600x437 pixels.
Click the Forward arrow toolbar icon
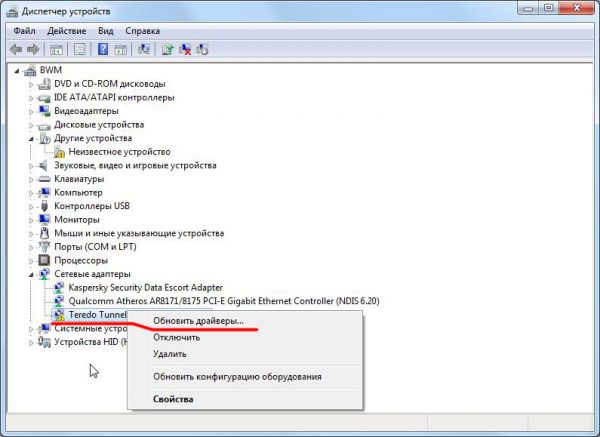tap(33, 49)
